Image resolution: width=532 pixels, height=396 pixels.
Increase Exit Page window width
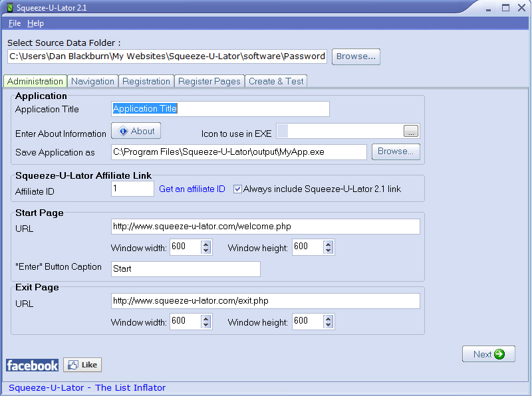click(206, 318)
